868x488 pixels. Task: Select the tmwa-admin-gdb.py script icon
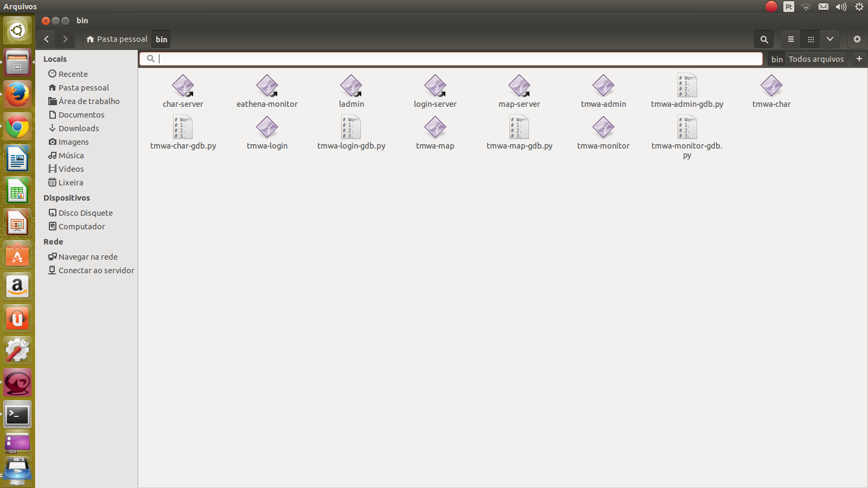687,85
